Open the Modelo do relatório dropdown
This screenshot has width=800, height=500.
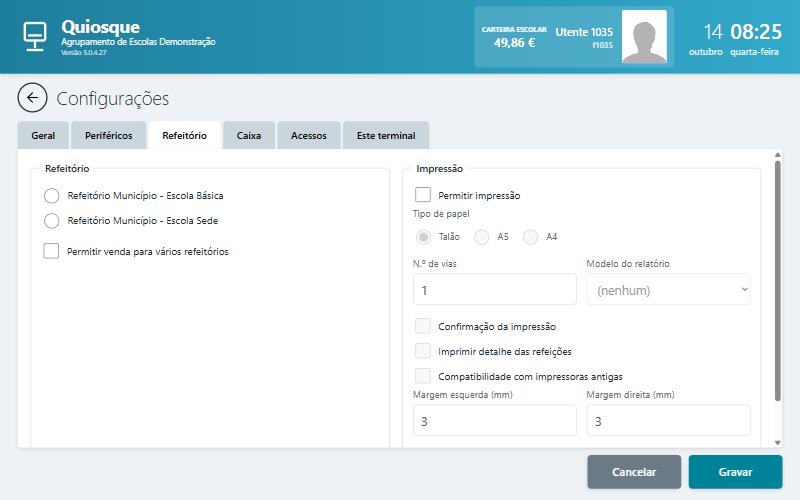[668, 289]
